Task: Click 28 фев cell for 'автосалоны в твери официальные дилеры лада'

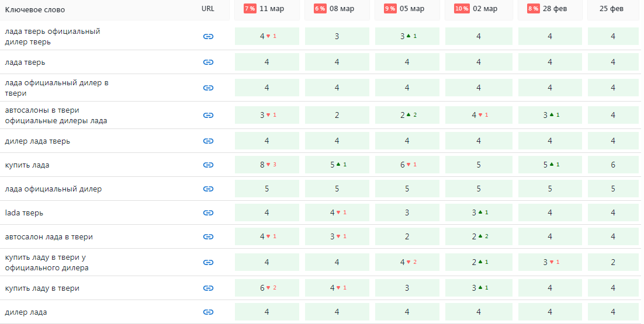Action: tap(550, 115)
